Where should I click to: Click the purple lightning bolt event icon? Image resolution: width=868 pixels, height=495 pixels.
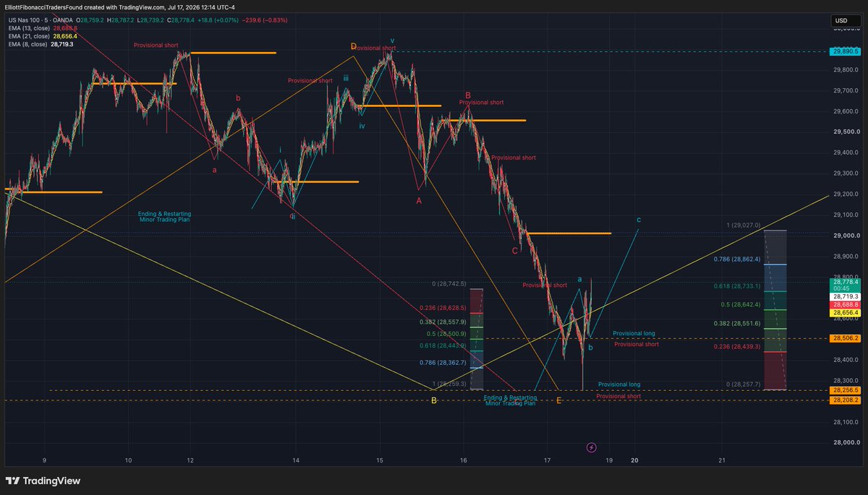591,447
